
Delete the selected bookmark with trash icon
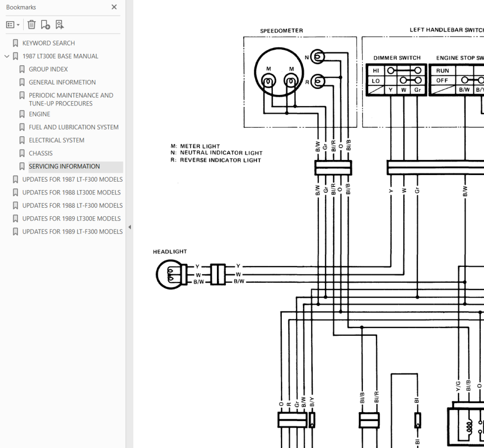(x=32, y=25)
